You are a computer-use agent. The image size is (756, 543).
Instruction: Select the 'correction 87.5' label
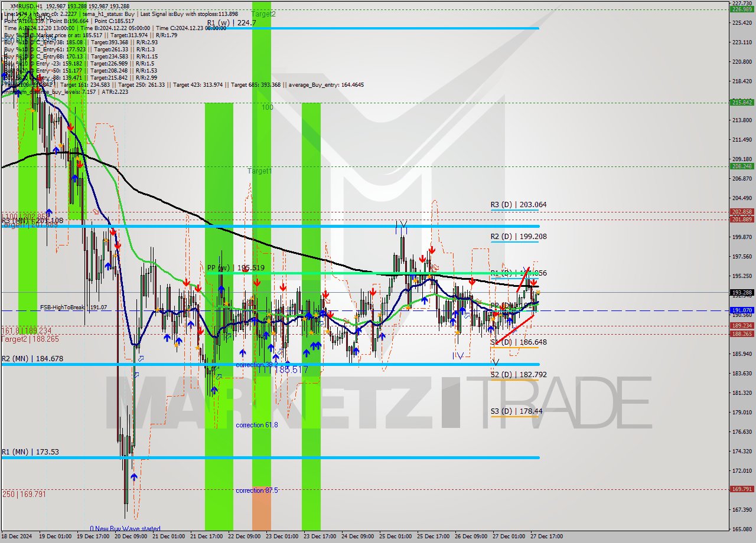point(257,490)
